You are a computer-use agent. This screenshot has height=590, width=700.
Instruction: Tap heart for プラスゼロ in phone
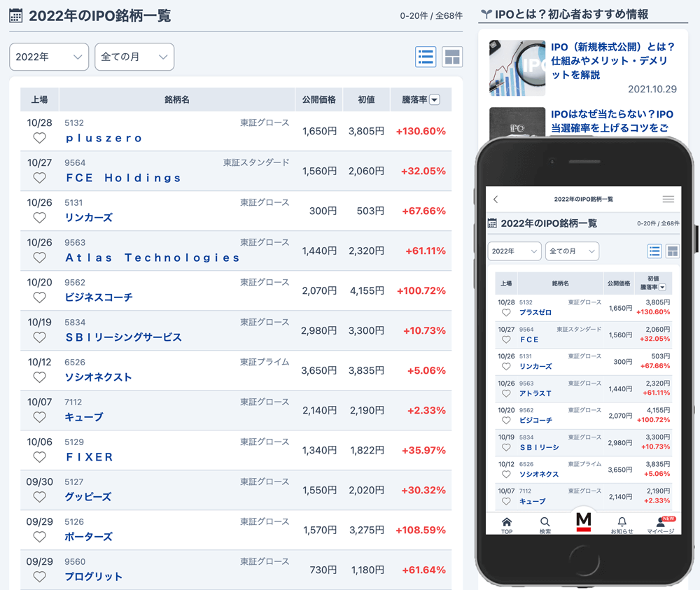coord(506,312)
